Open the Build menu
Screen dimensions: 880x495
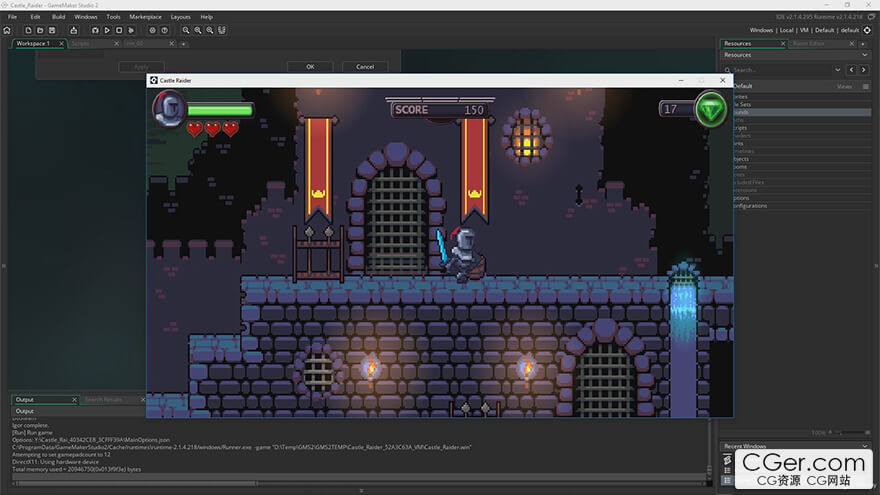click(58, 17)
